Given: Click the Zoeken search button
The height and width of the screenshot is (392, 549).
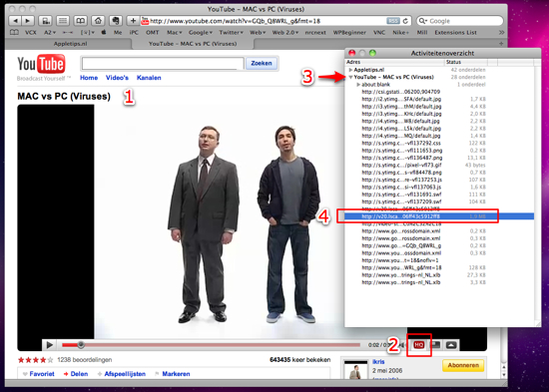Looking at the screenshot, I should [x=262, y=64].
